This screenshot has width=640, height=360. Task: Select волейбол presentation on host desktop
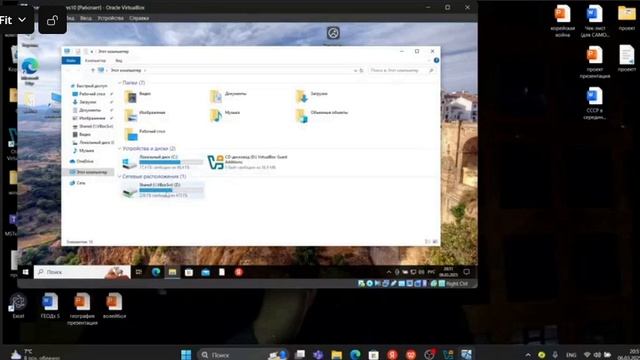114,305
